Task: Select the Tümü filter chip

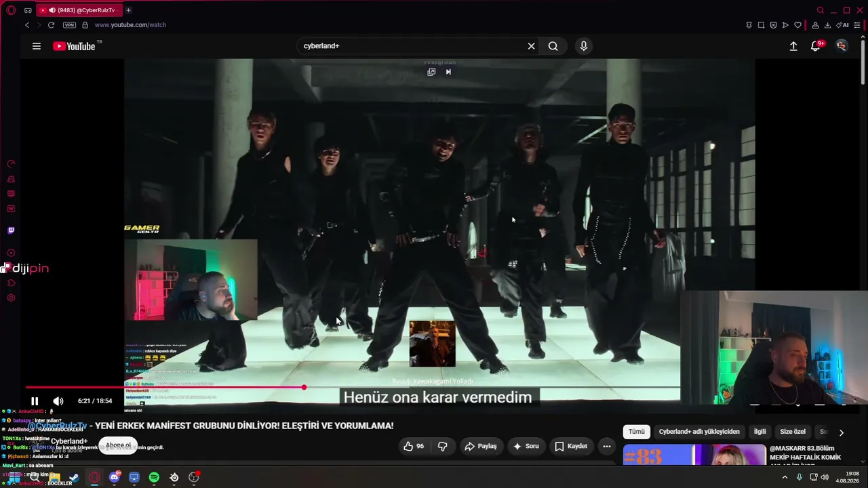Action: coord(637,432)
